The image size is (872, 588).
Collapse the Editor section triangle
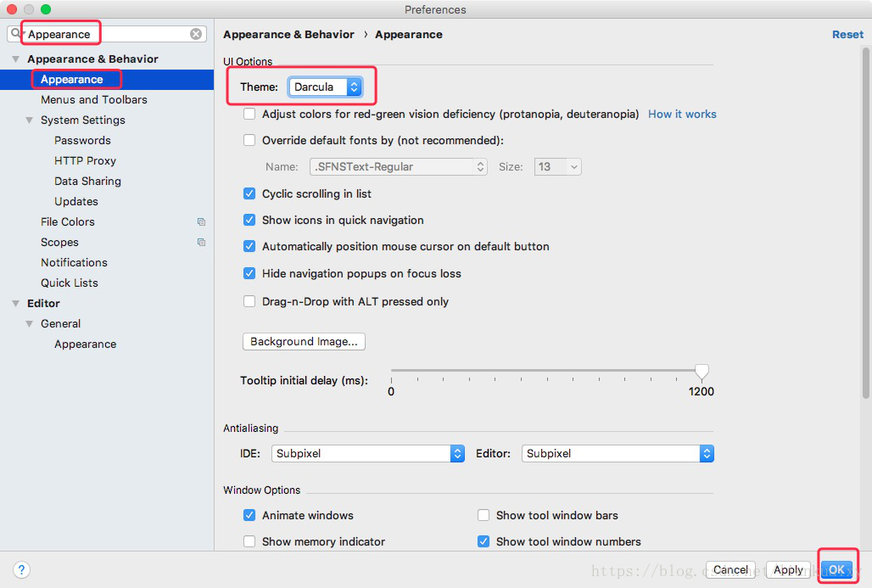15,303
